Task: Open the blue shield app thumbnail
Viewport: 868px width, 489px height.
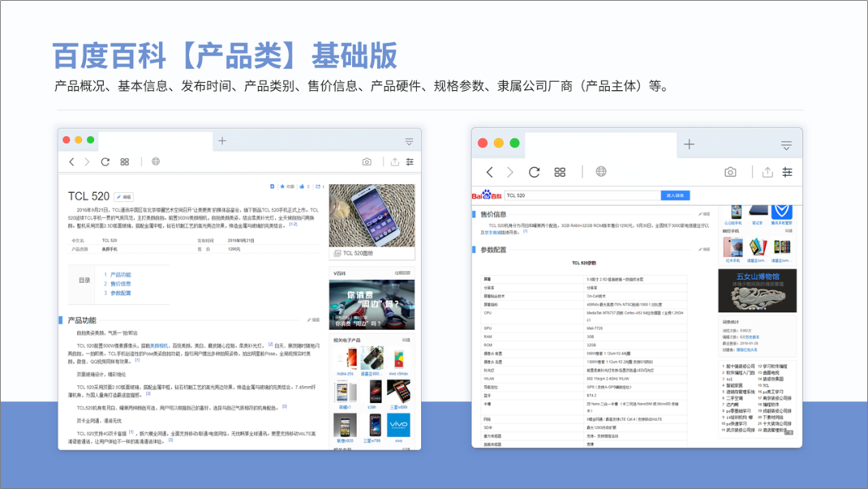Action: pyautogui.click(x=782, y=212)
